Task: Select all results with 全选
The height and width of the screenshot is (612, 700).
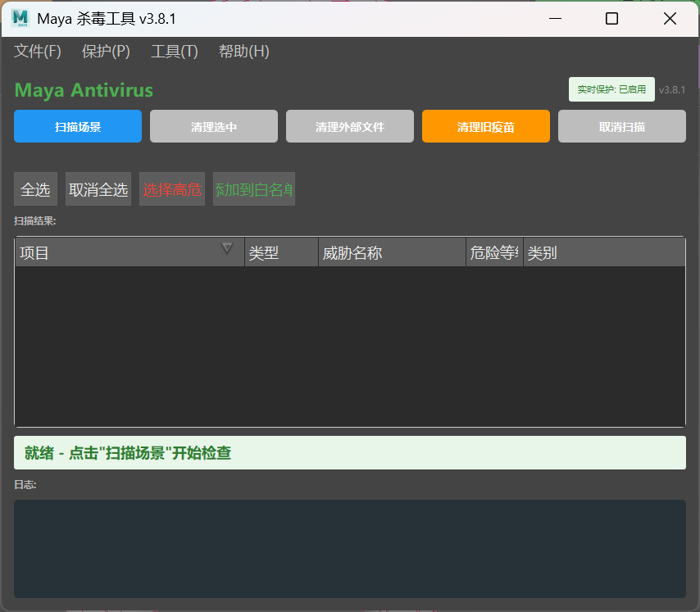Action: pyautogui.click(x=34, y=189)
